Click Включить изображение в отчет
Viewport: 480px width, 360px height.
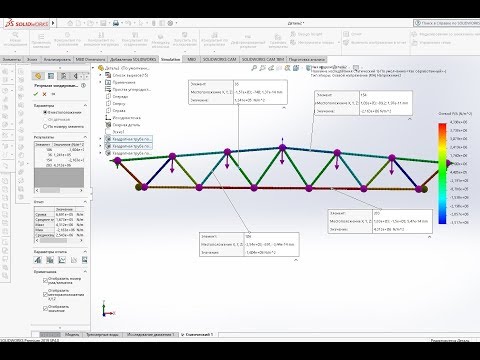[x=375, y=43]
